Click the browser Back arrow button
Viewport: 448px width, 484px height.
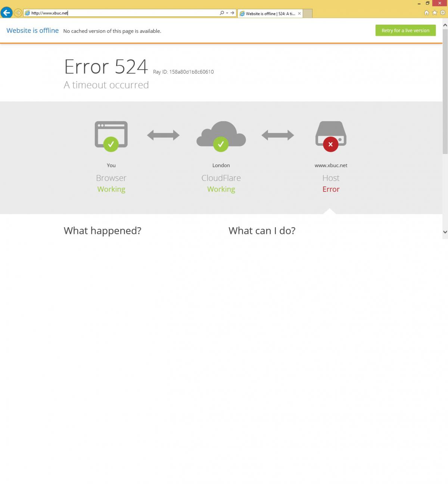6,13
